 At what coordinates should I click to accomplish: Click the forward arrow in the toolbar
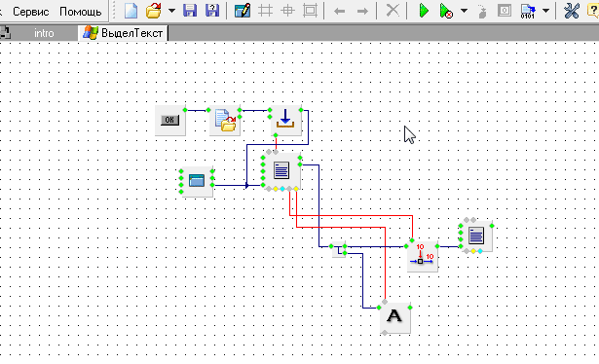click(x=362, y=12)
